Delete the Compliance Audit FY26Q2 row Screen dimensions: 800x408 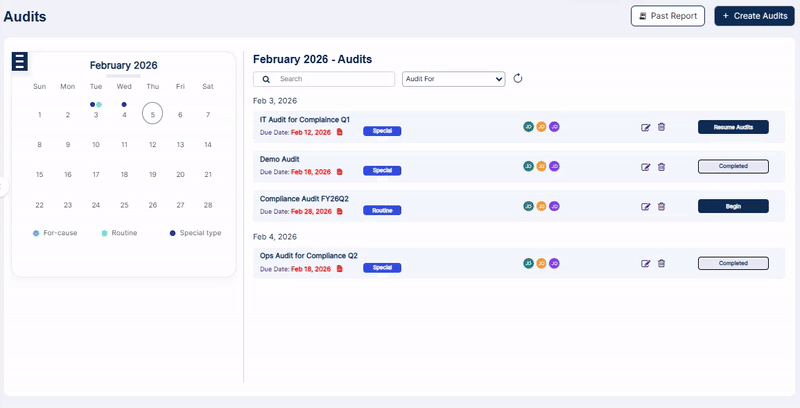coord(661,206)
